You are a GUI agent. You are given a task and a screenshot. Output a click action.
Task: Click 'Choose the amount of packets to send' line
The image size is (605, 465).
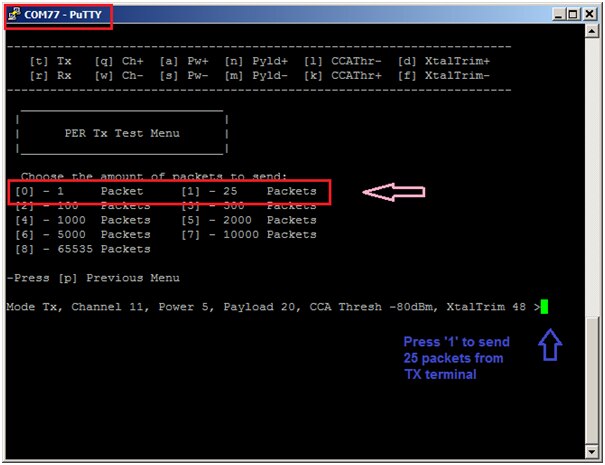pos(154,176)
